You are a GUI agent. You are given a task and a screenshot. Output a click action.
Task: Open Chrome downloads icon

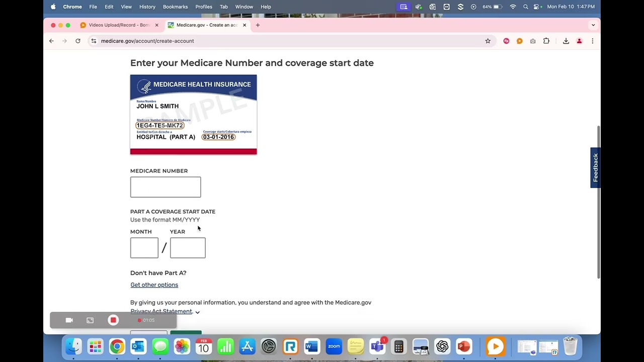click(x=566, y=41)
